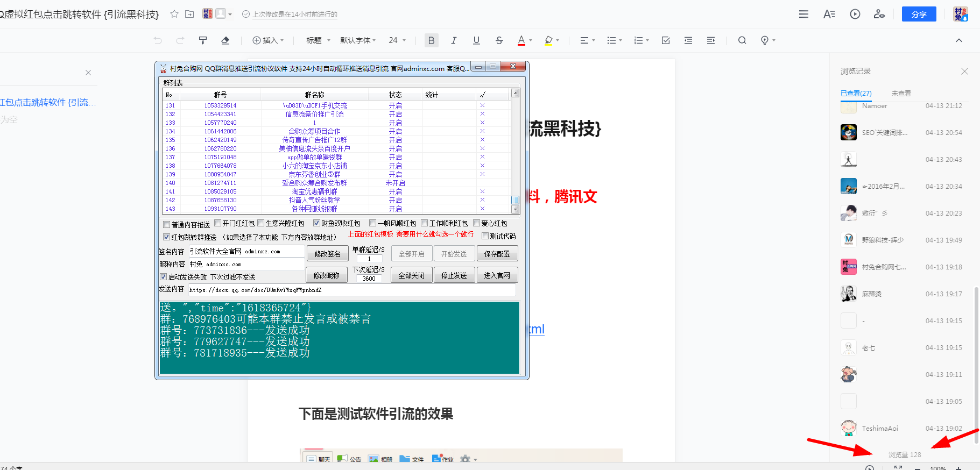980x470 pixels.
Task: Apply the yellow highlight color
Action: point(548,40)
